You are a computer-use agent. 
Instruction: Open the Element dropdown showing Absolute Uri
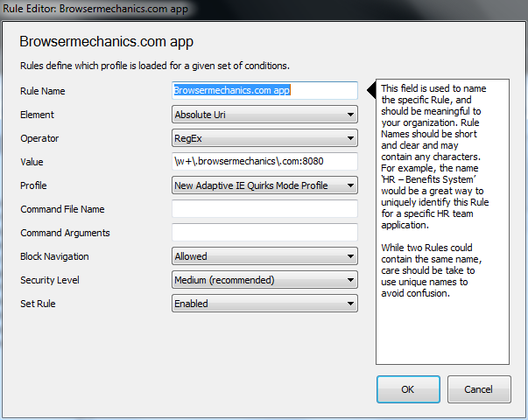(264, 115)
